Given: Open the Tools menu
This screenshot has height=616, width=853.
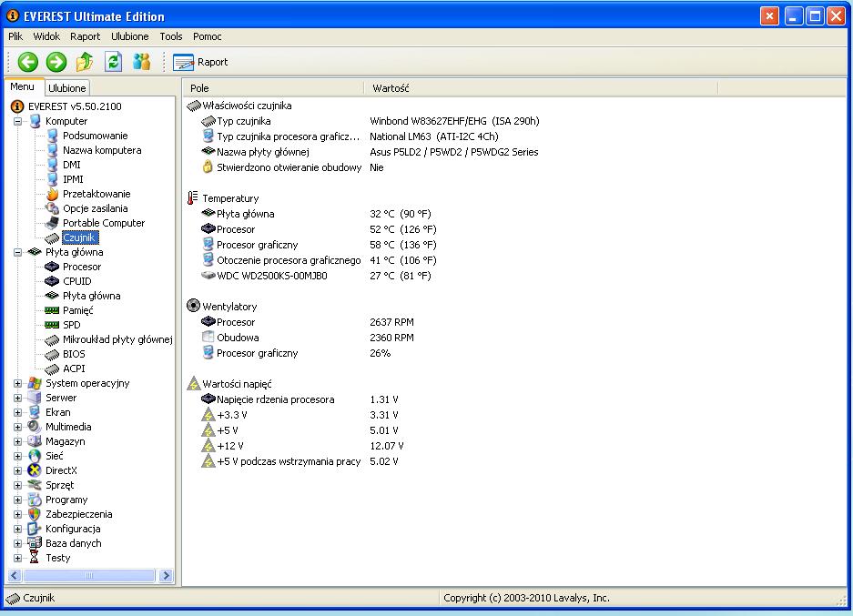Looking at the screenshot, I should point(171,36).
